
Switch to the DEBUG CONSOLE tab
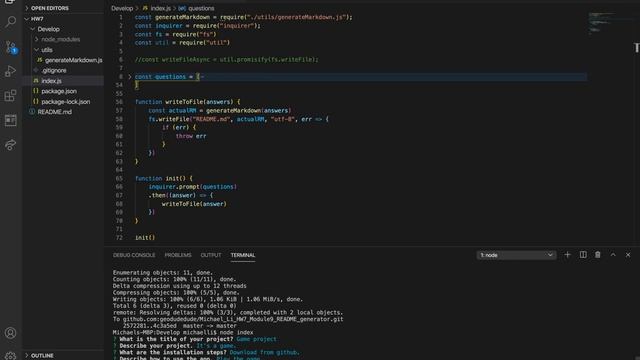tap(134, 255)
